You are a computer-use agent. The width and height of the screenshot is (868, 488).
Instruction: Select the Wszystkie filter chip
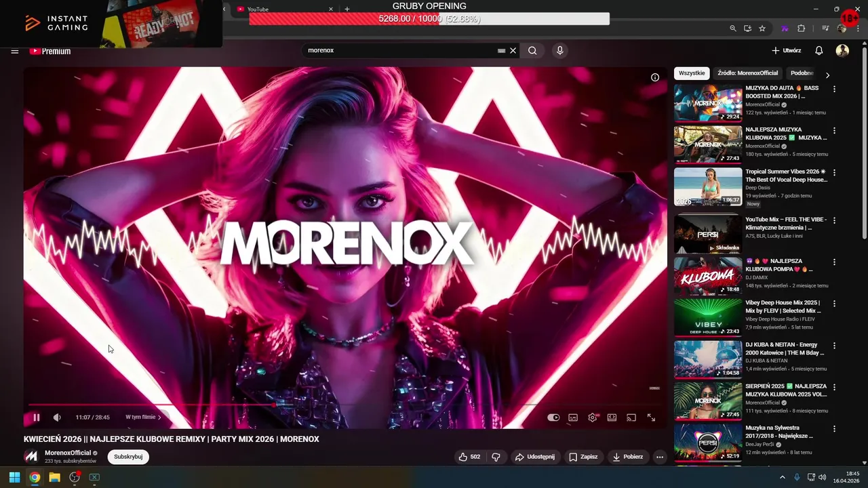(692, 73)
